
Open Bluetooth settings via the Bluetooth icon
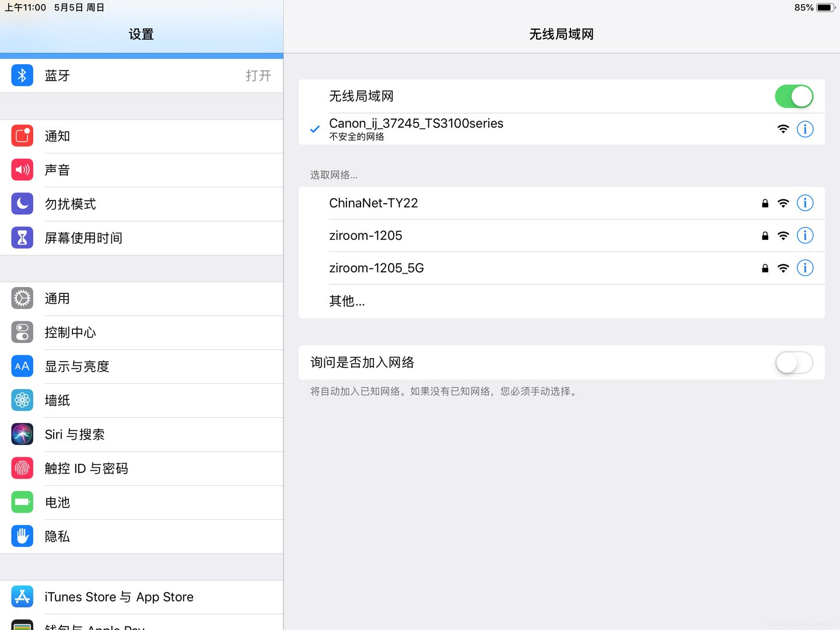pyautogui.click(x=22, y=75)
